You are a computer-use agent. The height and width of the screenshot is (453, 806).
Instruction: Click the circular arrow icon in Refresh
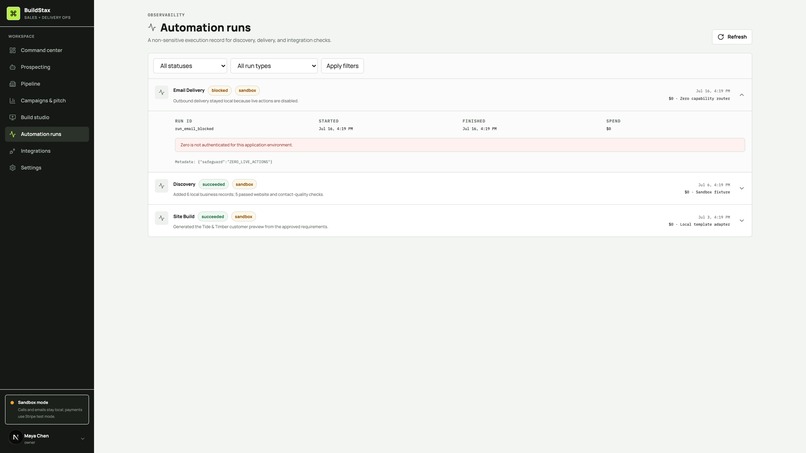pyautogui.click(x=721, y=37)
